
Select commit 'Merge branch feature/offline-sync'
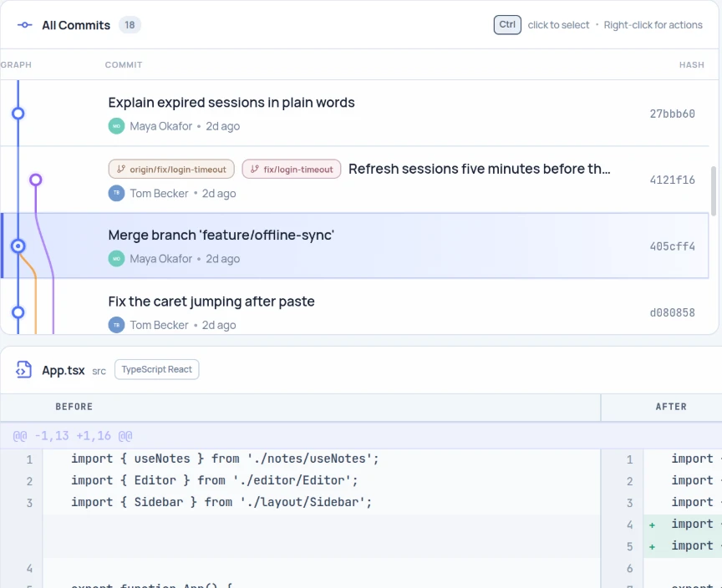coord(354,246)
